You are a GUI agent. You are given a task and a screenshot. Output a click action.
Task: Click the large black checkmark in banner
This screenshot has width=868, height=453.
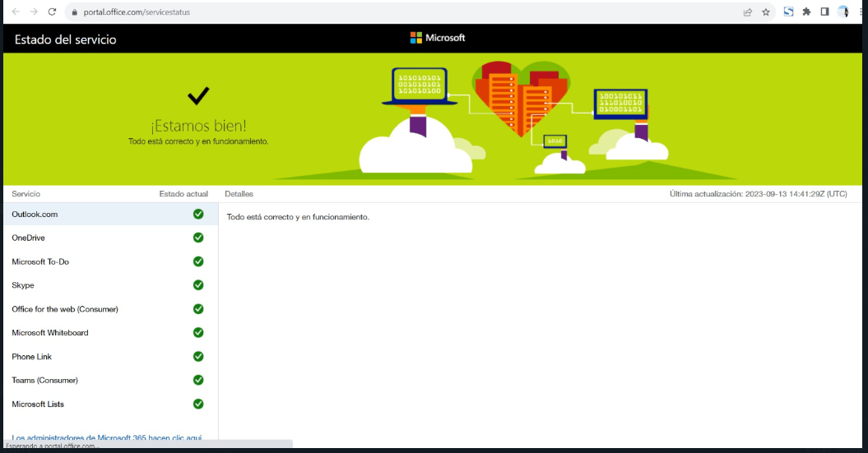coord(198,95)
